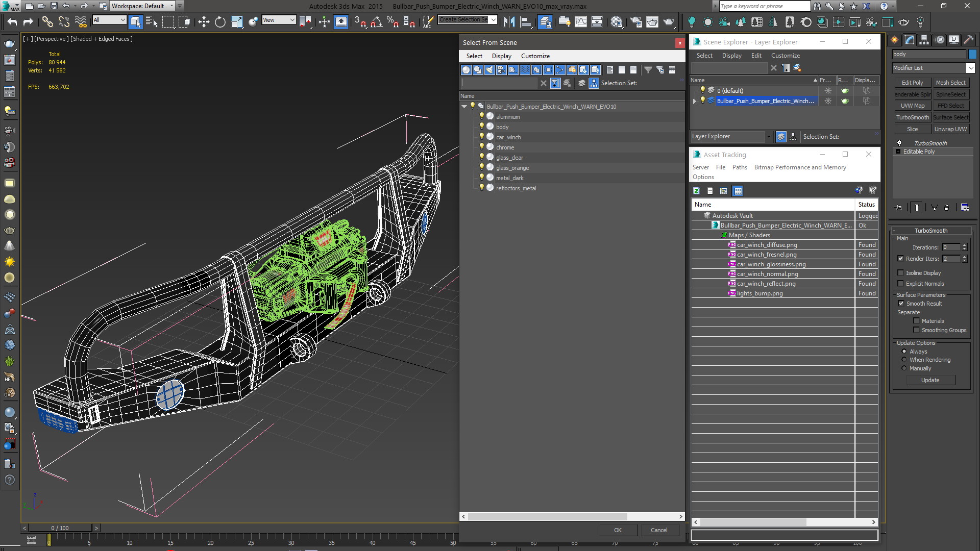980x551 pixels.
Task: Click the Render Setup icon
Action: point(636,22)
